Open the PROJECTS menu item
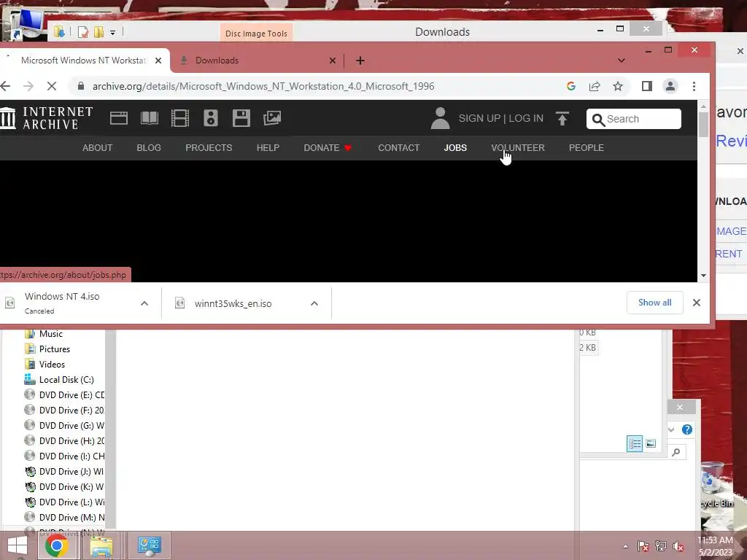 (x=209, y=147)
